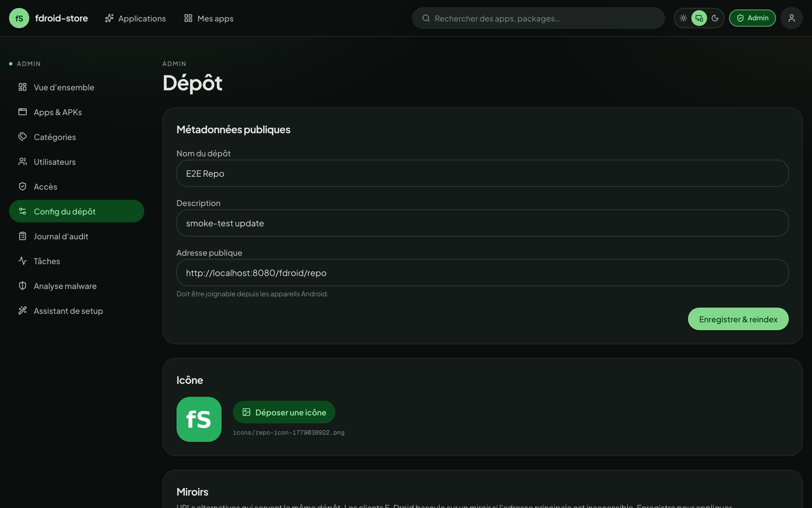Click Enregistrer & reindex button
The width and height of the screenshot is (812, 508).
738,319
